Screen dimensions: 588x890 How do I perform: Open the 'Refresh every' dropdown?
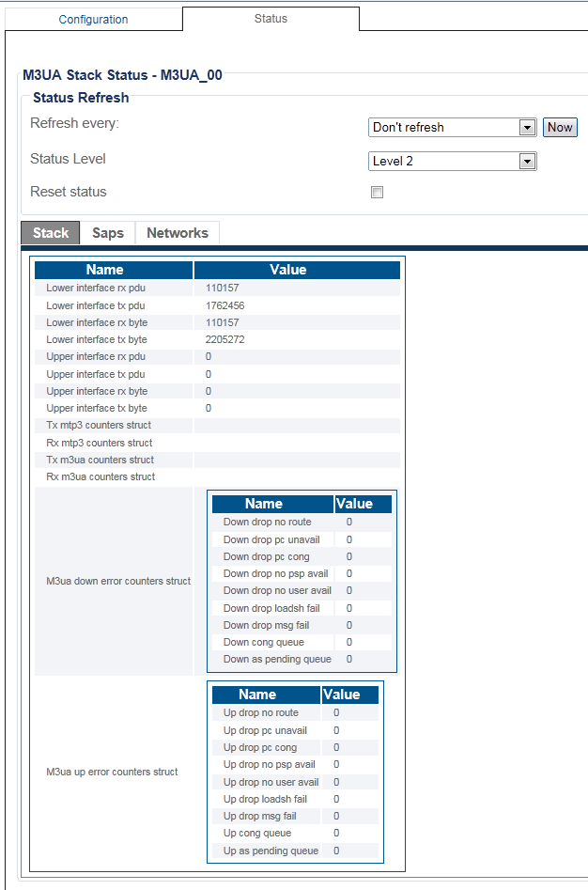click(x=452, y=127)
